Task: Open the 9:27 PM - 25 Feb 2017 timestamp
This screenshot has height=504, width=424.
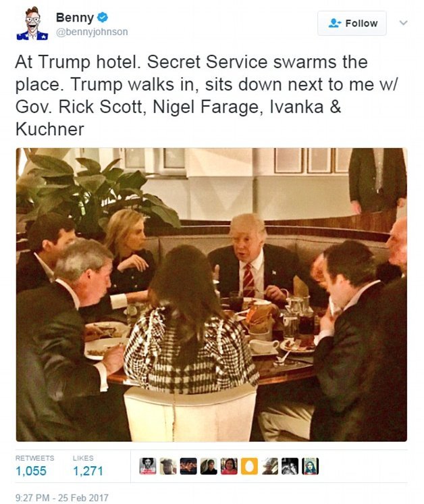Action: [x=62, y=497]
